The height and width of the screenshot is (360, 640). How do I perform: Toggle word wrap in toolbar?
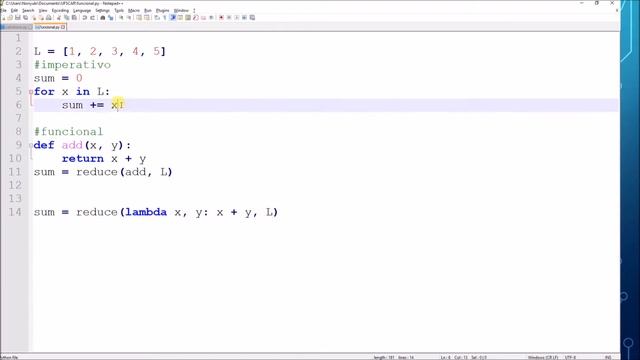tap(157, 18)
